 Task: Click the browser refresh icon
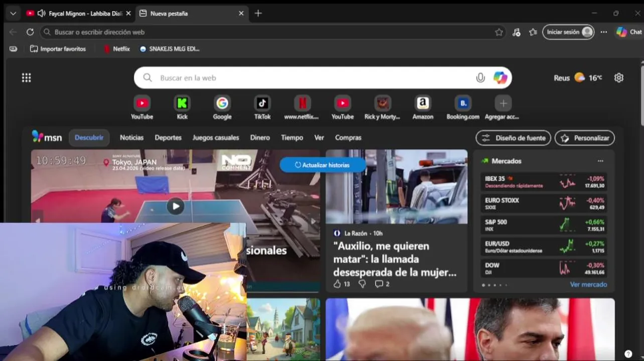click(x=30, y=32)
